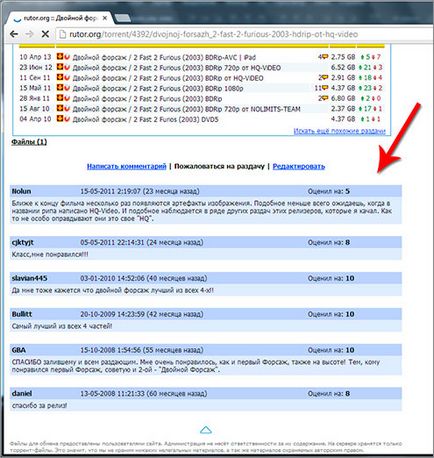The image size is (434, 458).
Task: Click Оценил на: 5 rating text
Action: [x=329, y=191]
